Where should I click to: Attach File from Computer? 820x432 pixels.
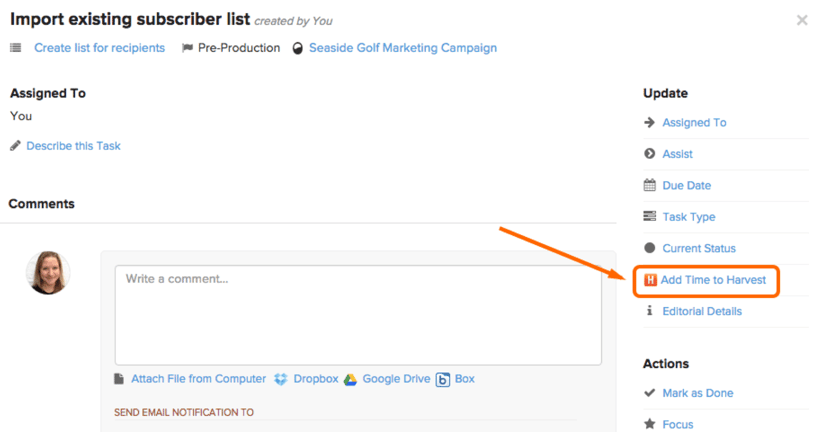coord(198,379)
